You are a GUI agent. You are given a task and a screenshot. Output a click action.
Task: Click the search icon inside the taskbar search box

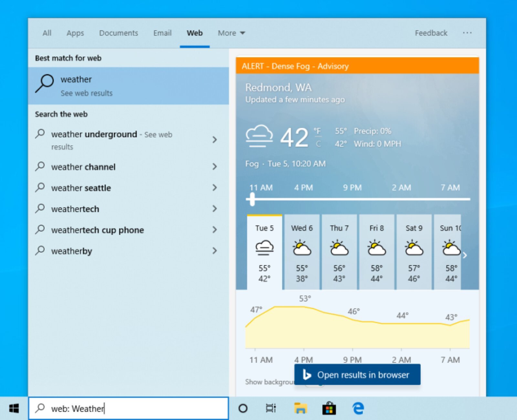pyautogui.click(x=41, y=408)
